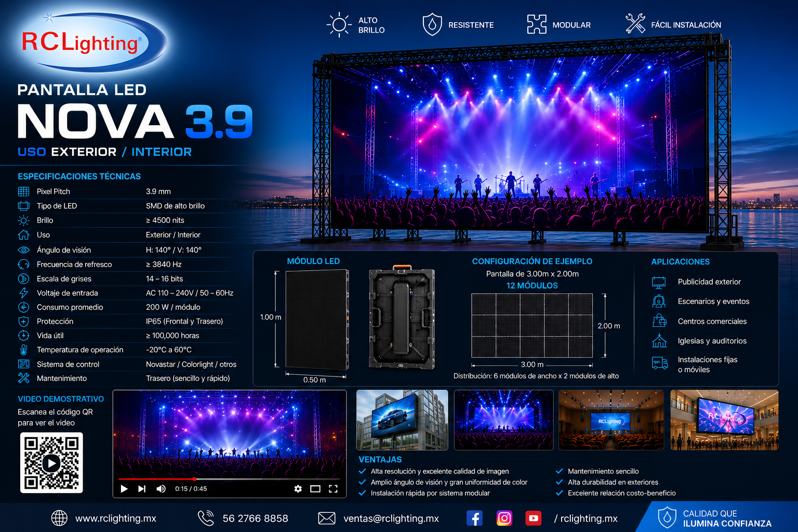
Task: Open the concert stage thumbnail
Action: (x=503, y=420)
